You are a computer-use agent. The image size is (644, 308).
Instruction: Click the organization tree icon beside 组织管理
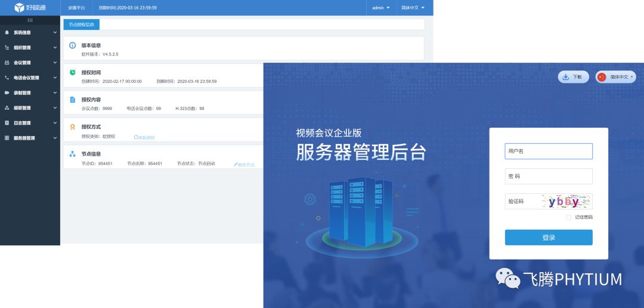7,48
